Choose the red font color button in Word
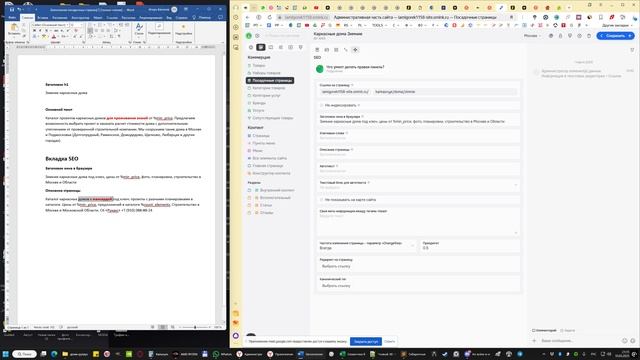The image size is (640, 360). pyautogui.click(x=53, y=37)
